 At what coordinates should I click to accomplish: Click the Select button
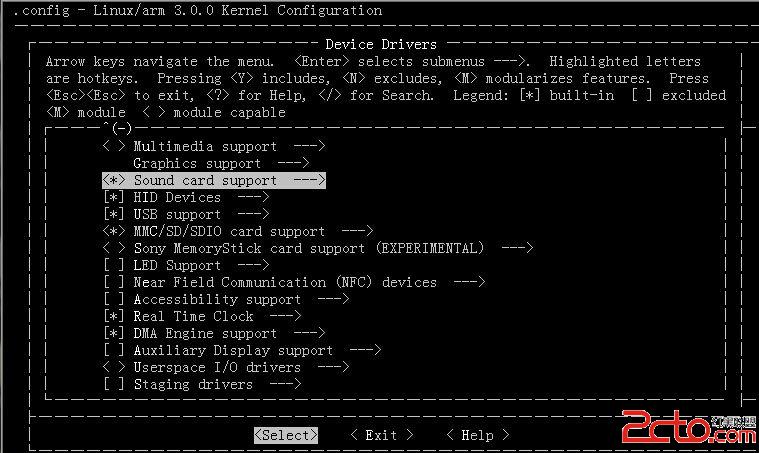(x=286, y=435)
